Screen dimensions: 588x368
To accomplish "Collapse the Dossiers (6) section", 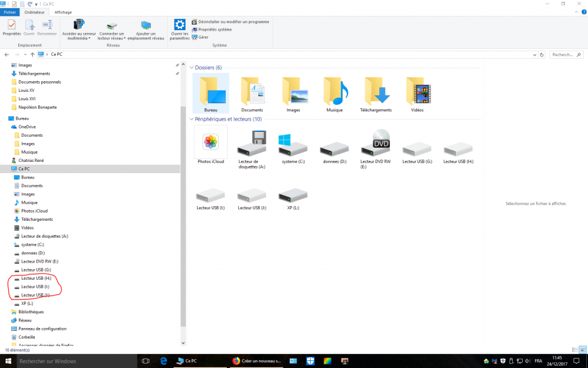I will tap(192, 68).
